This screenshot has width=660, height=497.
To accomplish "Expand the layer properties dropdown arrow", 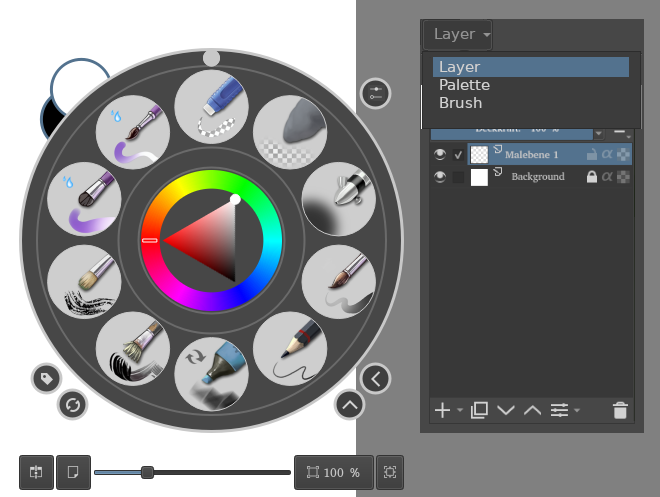I will [x=577, y=411].
